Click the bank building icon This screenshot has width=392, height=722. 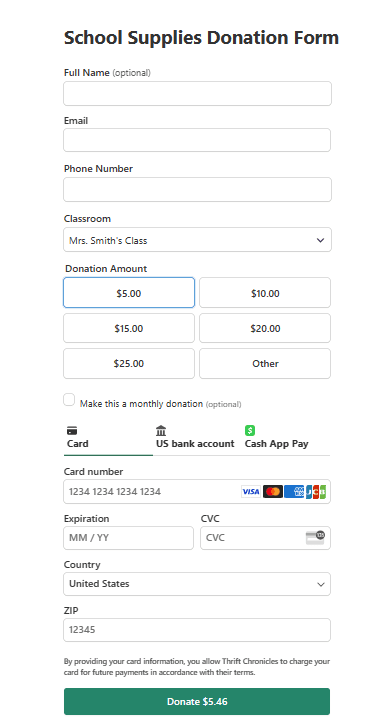pos(161,431)
